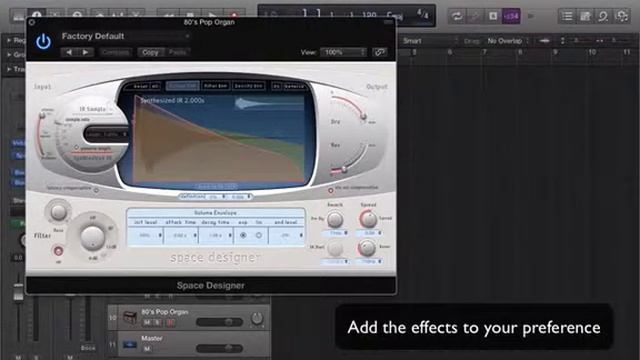The height and width of the screenshot is (360, 640).
Task: Click the Copy settings button
Action: click(x=150, y=52)
